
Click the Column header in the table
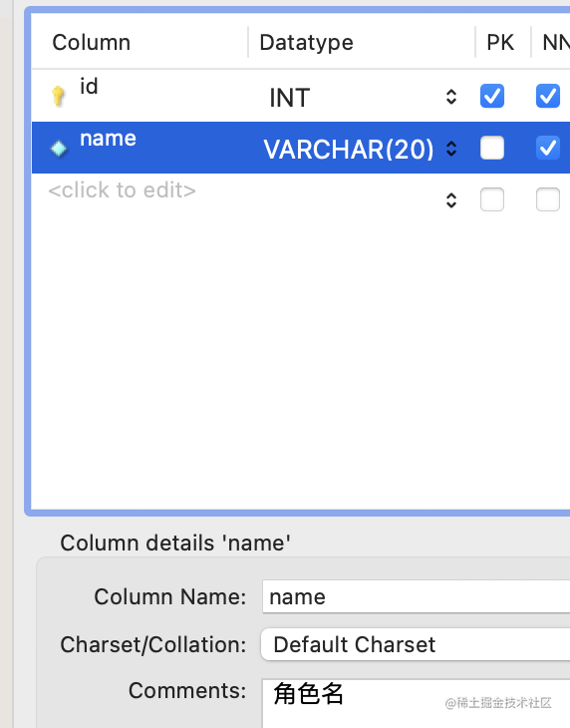tap(92, 43)
